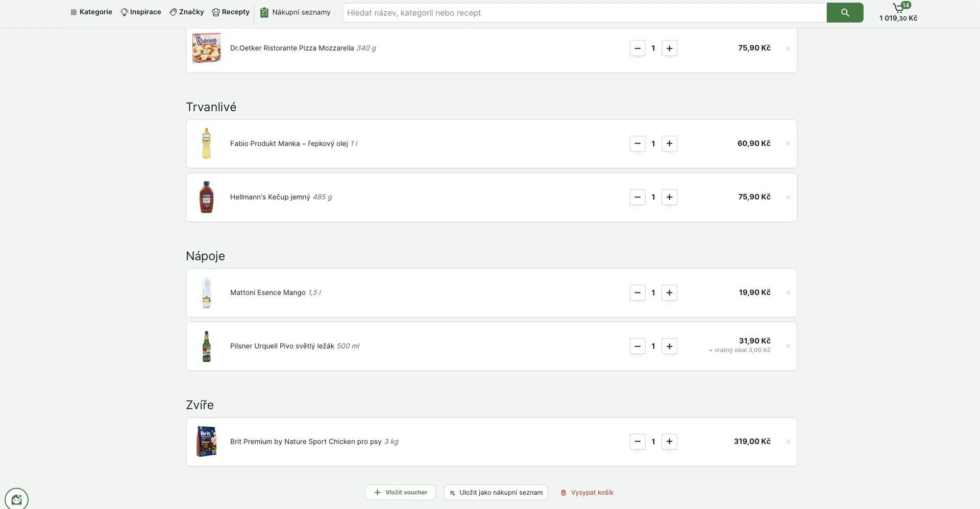Click the 319,00 Kč price
Image resolution: width=980 pixels, height=509 pixels.
(x=752, y=442)
